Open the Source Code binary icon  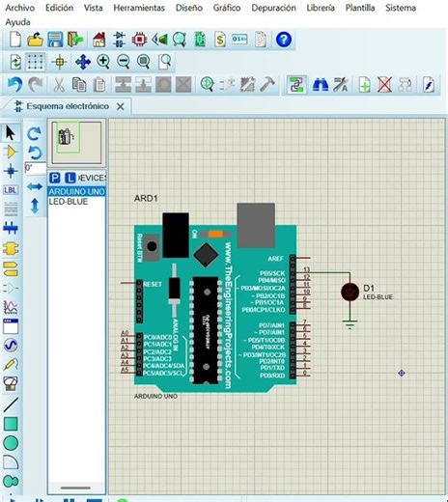(x=239, y=40)
